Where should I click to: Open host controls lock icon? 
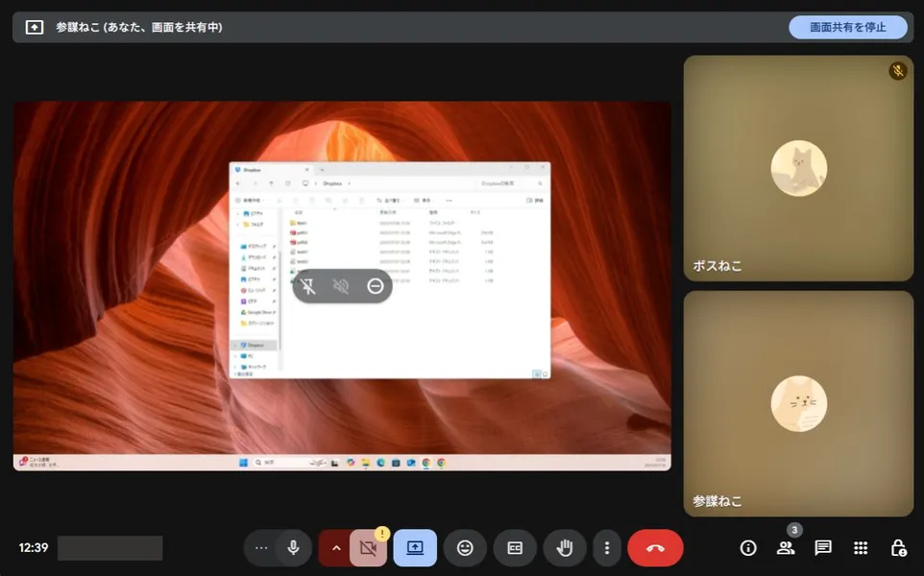(x=898, y=548)
